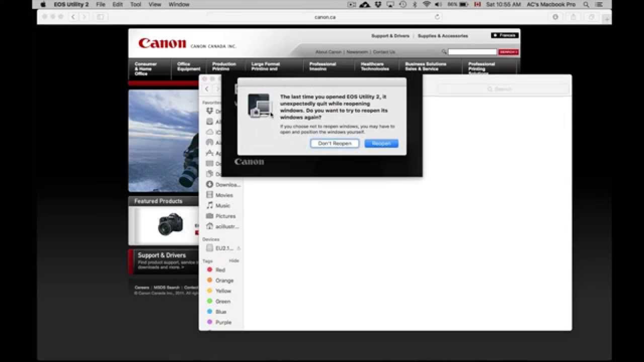This screenshot has height=362, width=644.
Task: Click Safari's back arrow button
Action: pos(73,17)
